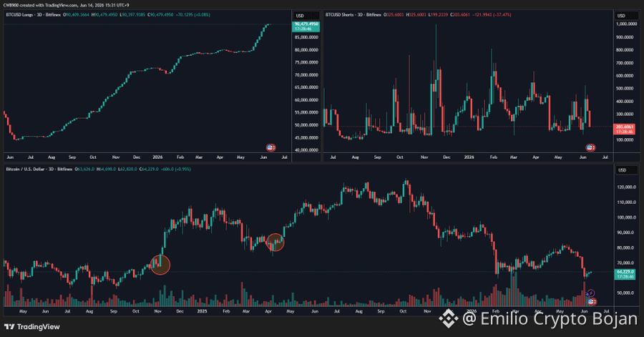Click 90,000.0 on the Bitcoin price scale
Image resolution: width=644 pixels, height=337 pixels.
click(x=626, y=233)
